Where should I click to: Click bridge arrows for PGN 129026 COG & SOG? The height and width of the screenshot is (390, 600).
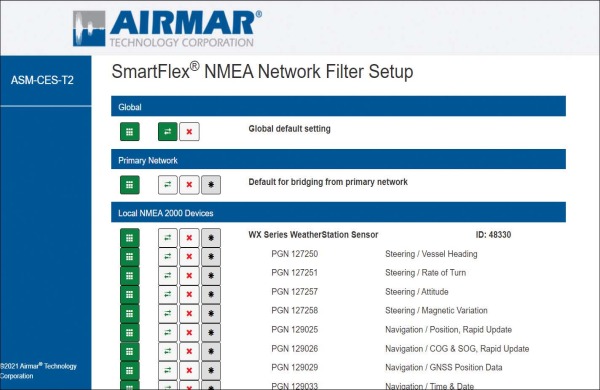coord(168,351)
